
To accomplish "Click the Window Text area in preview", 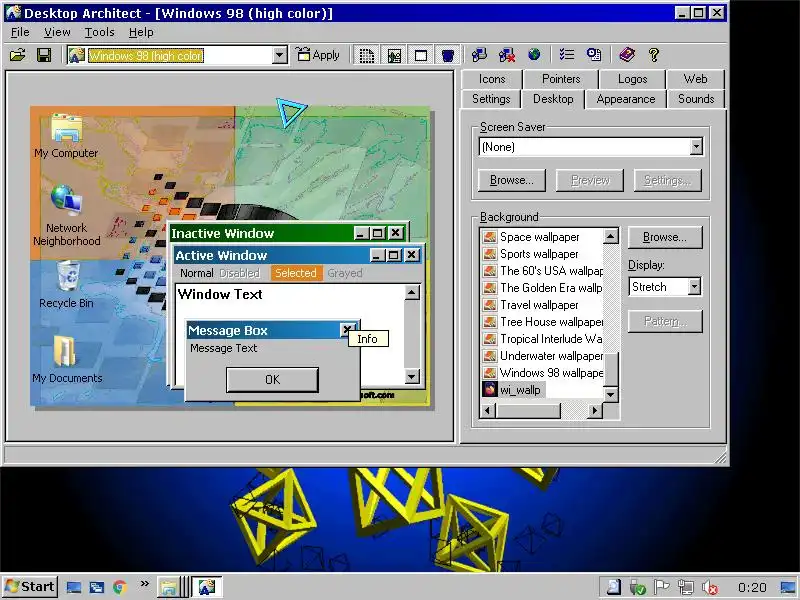I will [290, 334].
